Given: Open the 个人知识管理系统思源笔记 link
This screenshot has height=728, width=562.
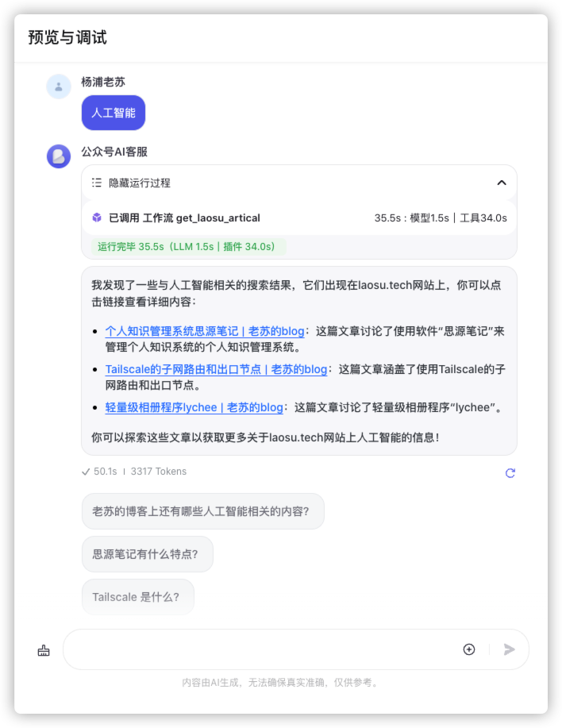Looking at the screenshot, I should (x=205, y=331).
